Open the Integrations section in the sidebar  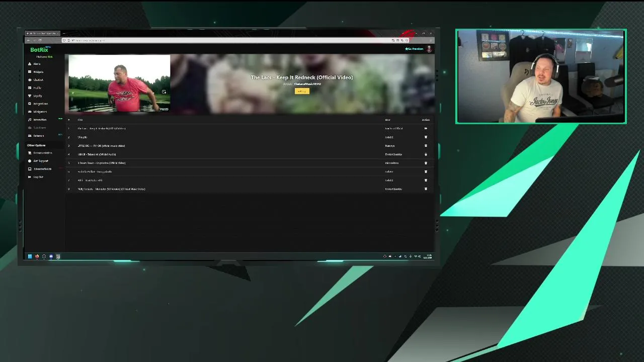click(x=40, y=104)
